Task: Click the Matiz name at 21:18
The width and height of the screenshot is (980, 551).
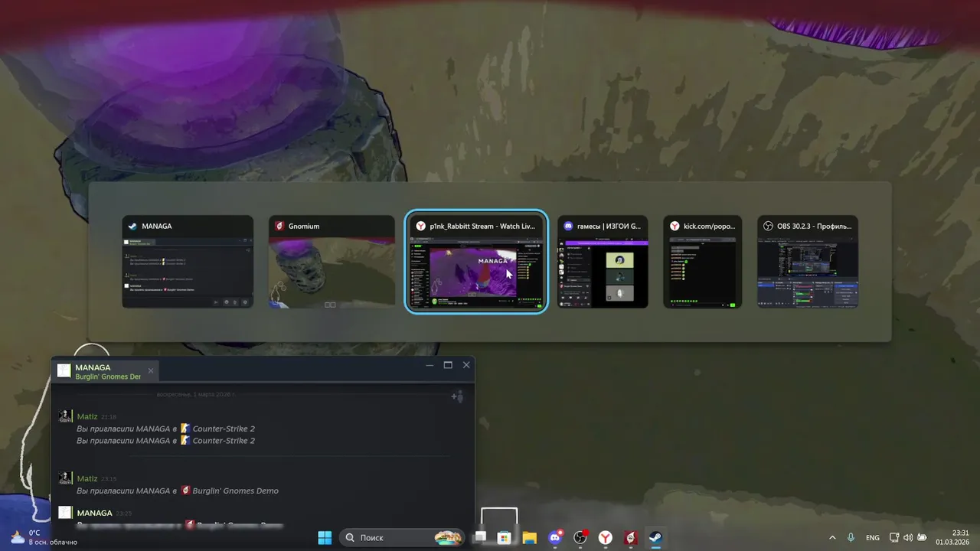Action: [87, 417]
